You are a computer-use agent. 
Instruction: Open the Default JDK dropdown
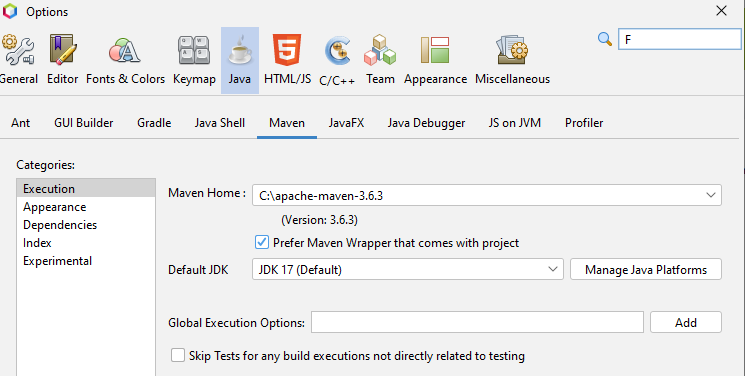pyautogui.click(x=553, y=270)
